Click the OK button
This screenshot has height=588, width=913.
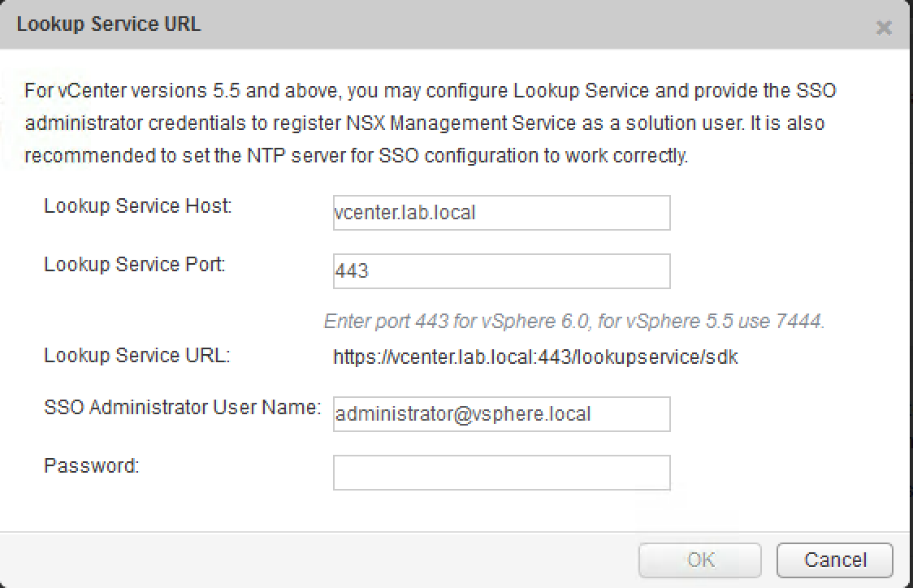[700, 560]
